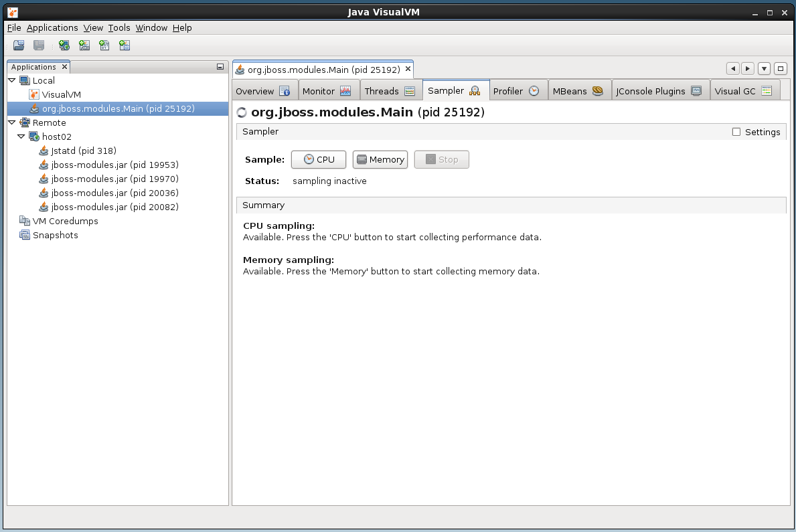
Task: Click the Remote network icon
Action: 24,122
